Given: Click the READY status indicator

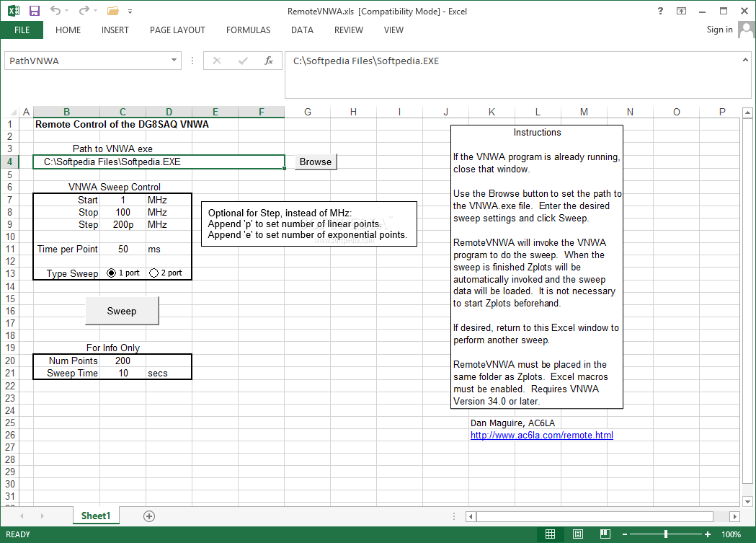Looking at the screenshot, I should coord(18,534).
